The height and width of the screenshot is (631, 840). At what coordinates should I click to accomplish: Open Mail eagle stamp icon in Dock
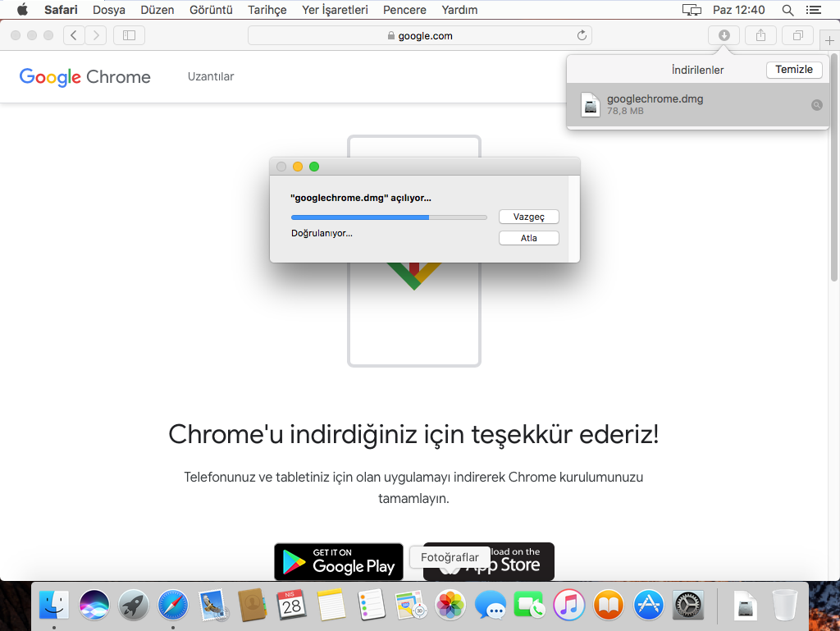click(x=212, y=606)
